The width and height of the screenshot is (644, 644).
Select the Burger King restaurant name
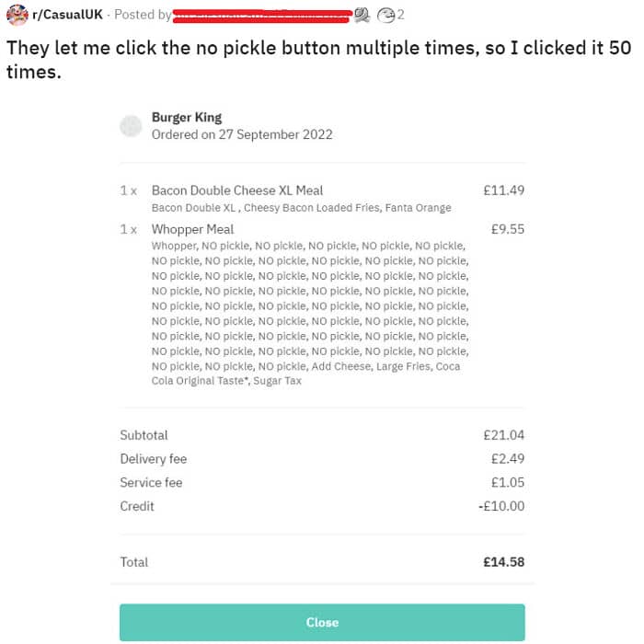click(x=187, y=118)
